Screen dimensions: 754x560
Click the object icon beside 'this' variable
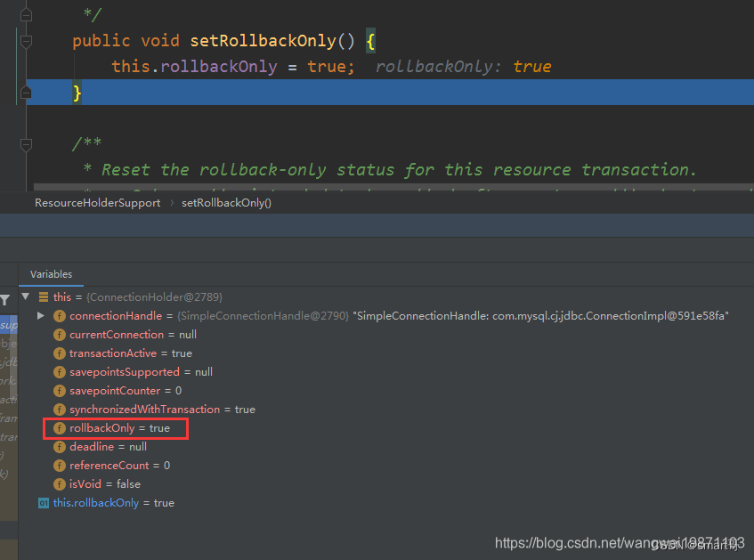tap(44, 297)
